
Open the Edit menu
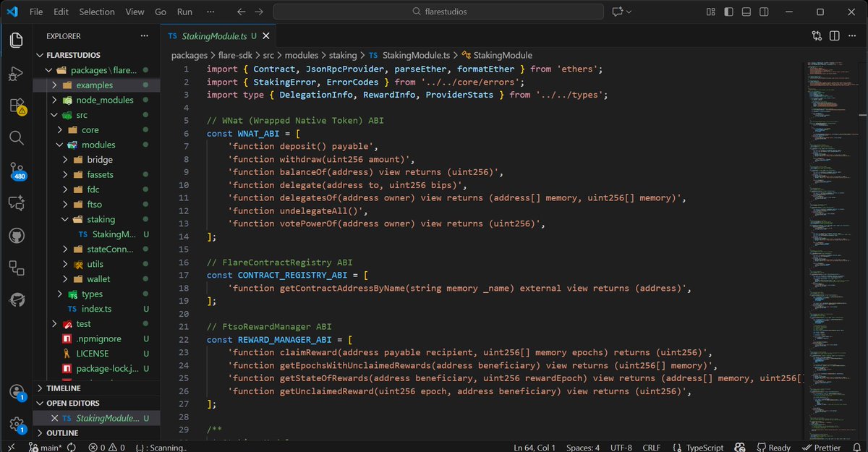click(61, 12)
